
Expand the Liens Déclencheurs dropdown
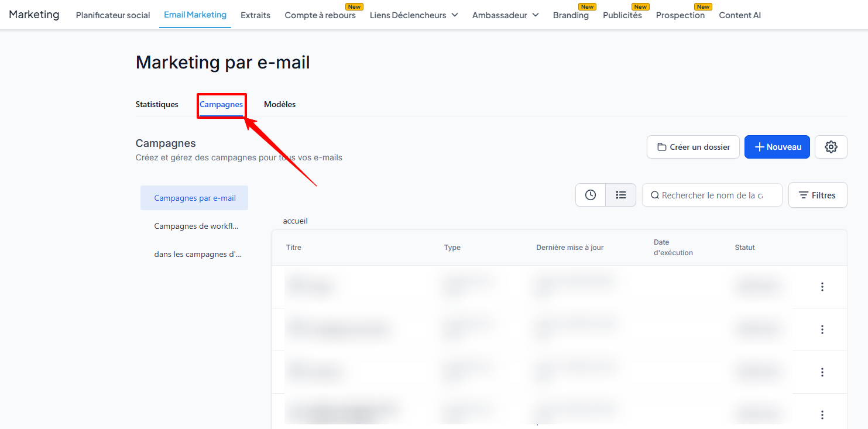pyautogui.click(x=413, y=15)
